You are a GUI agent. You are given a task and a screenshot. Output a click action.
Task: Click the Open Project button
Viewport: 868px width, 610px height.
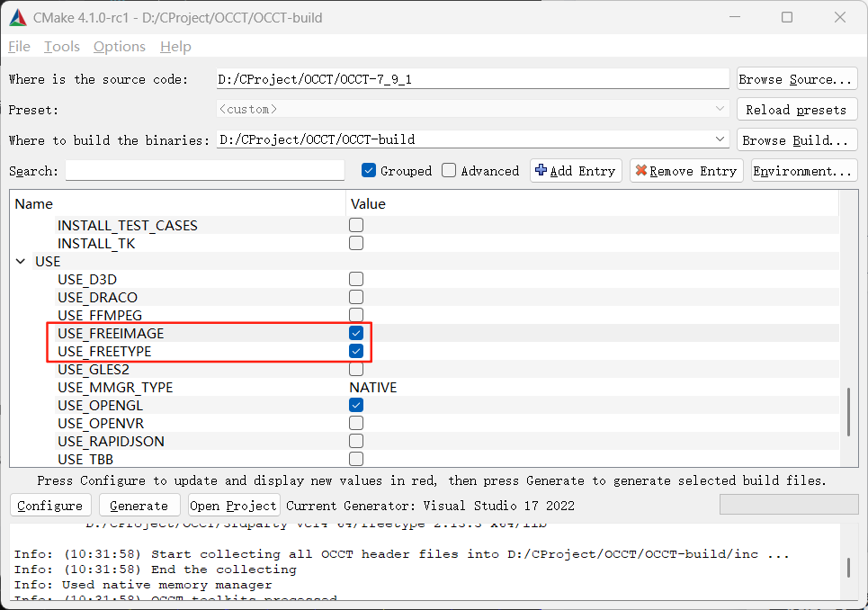pos(234,506)
